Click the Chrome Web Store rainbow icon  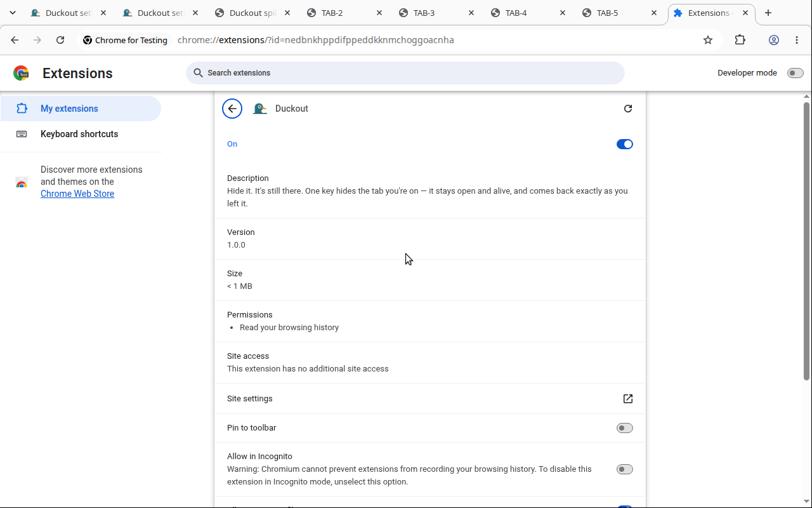(22, 183)
